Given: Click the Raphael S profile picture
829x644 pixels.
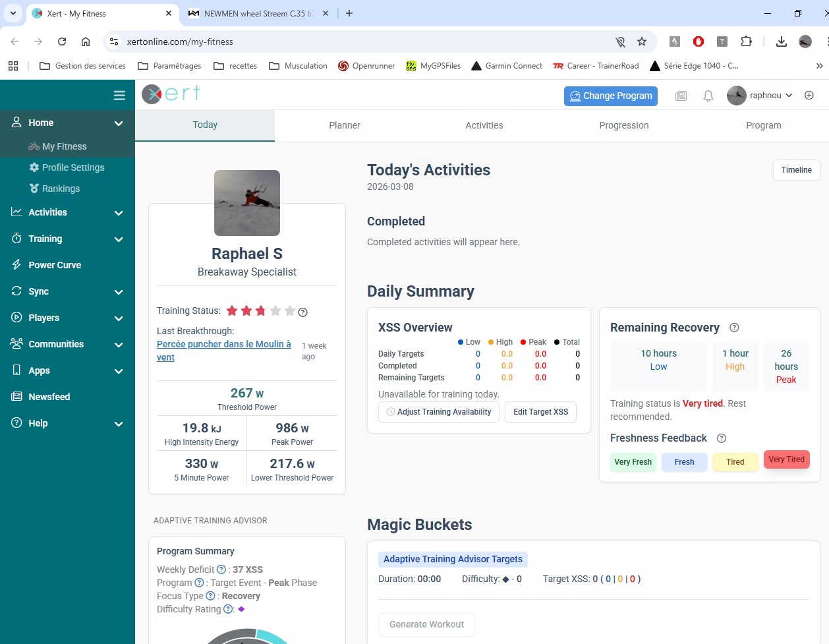Looking at the screenshot, I should [x=247, y=203].
